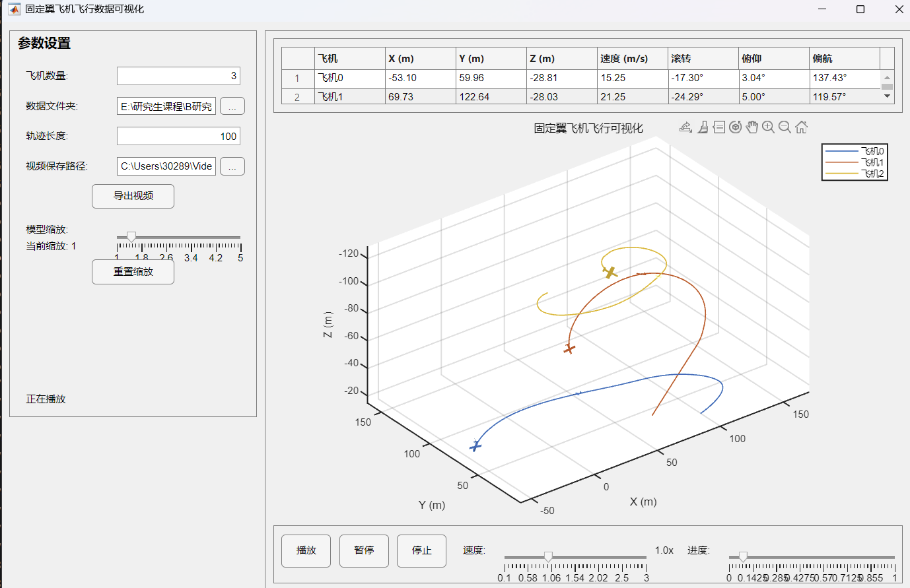Click the 飞机0 legend entry
This screenshot has width=910, height=588.
point(855,151)
